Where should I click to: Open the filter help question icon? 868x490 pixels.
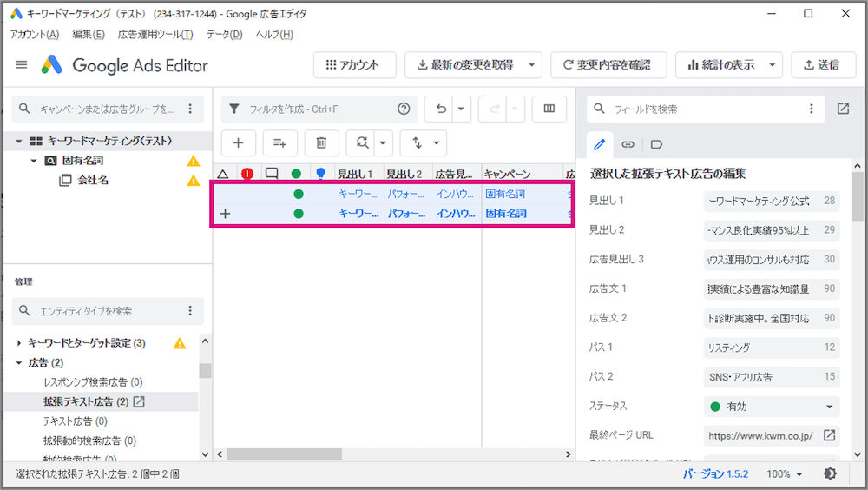(x=404, y=109)
